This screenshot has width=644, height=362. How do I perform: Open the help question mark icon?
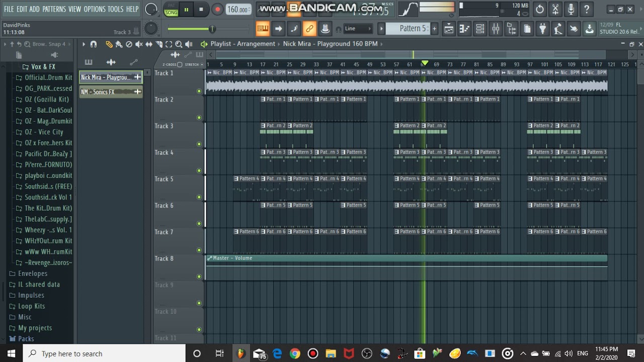pyautogui.click(x=586, y=9)
